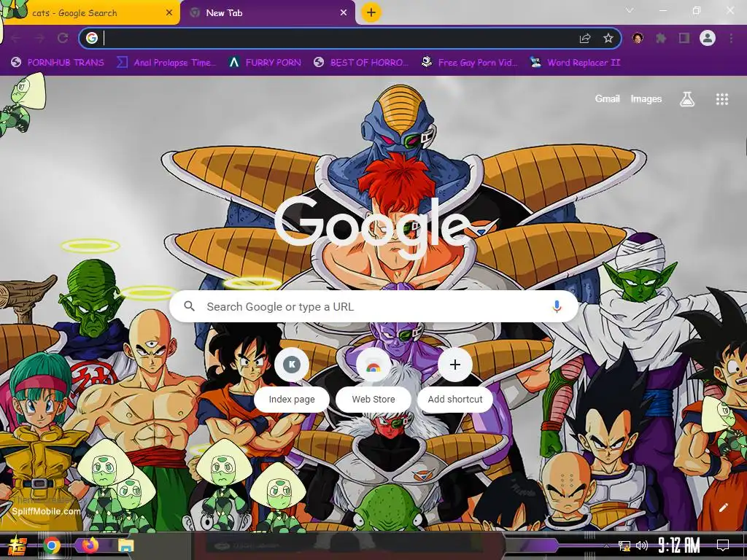Open the Extensions puzzle menu

coord(661,38)
